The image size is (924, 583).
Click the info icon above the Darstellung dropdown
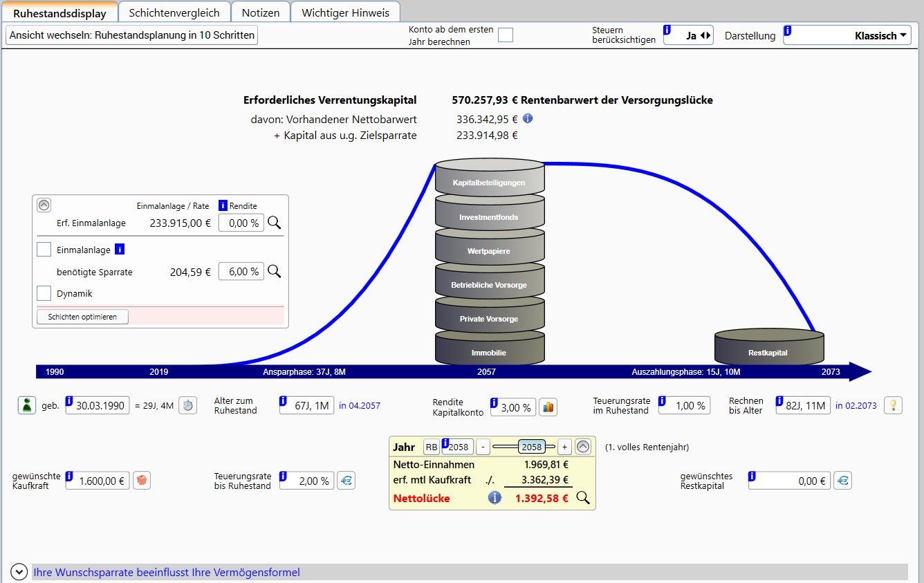788,30
